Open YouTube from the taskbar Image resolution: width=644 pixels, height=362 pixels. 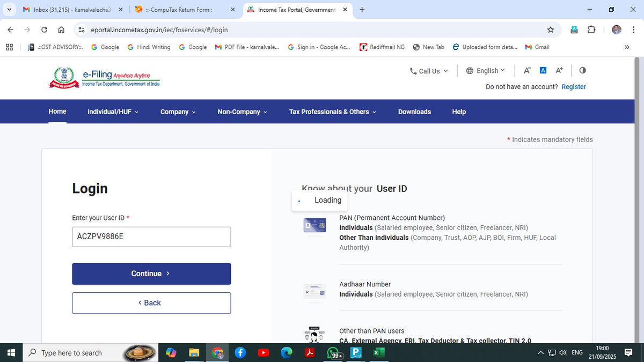(262, 352)
